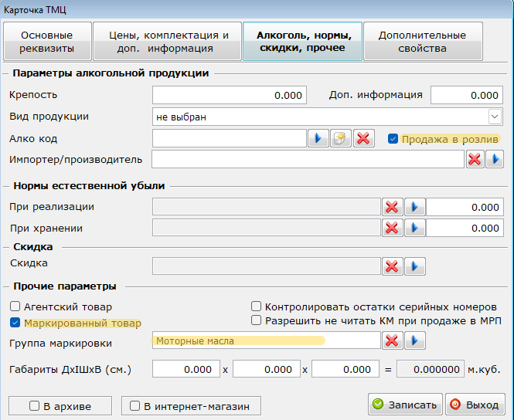
Task: Click the blue arrow for Группа маркировки
Action: pyautogui.click(x=414, y=340)
